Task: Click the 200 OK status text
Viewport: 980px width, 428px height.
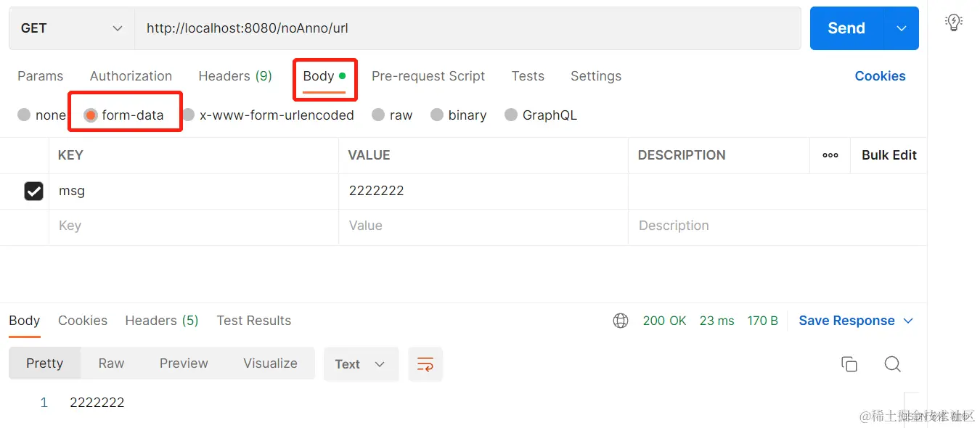Action: click(x=664, y=321)
